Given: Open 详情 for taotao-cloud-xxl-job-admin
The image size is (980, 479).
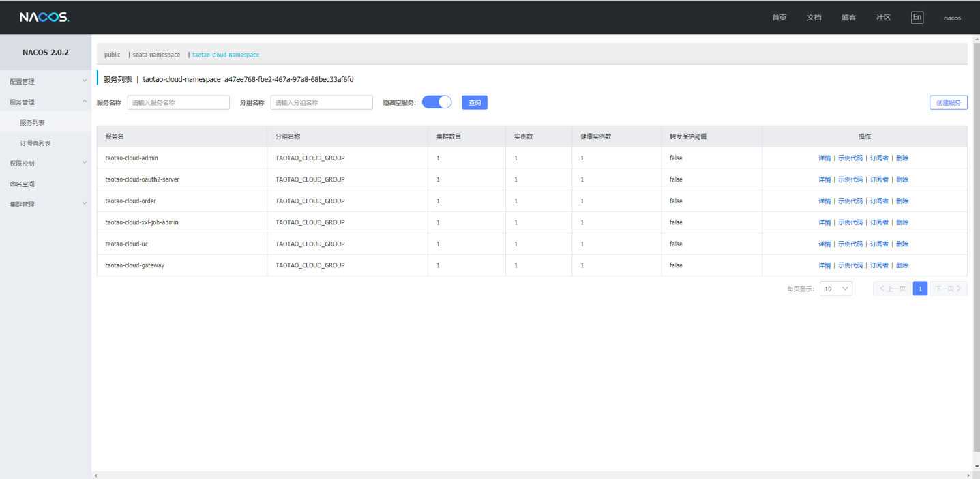Looking at the screenshot, I should point(825,222).
